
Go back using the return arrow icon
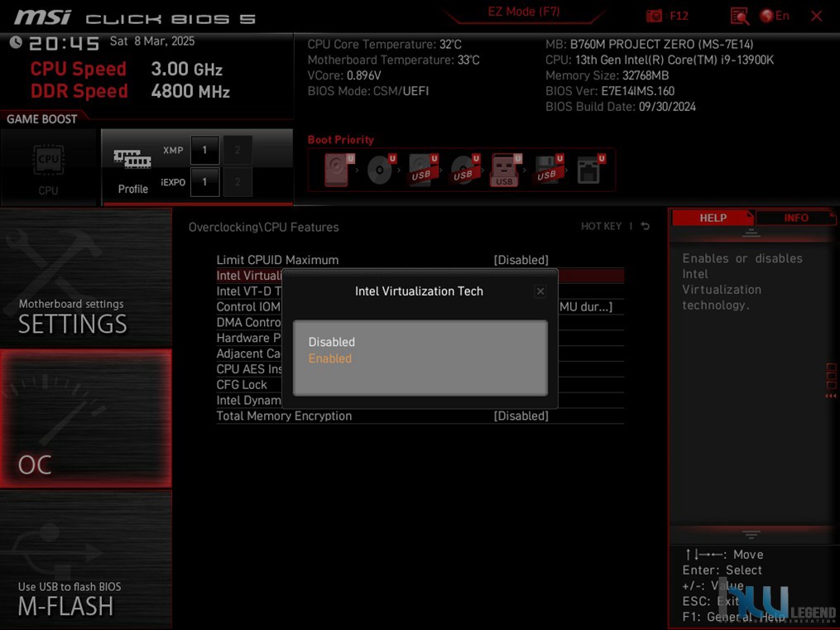(646, 227)
